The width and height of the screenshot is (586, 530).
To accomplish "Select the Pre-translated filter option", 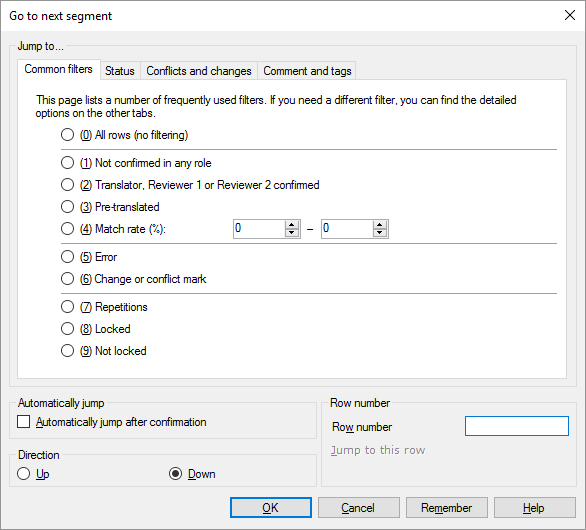I will tap(67, 207).
